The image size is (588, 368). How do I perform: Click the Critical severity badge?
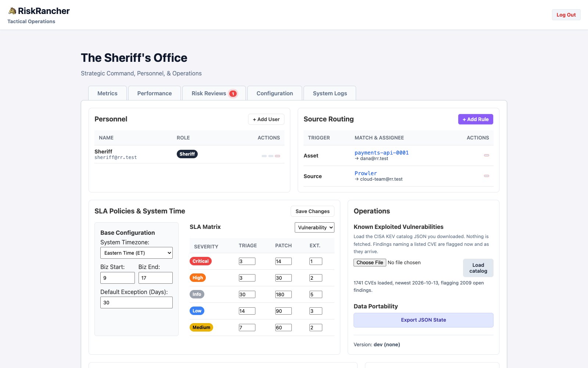pyautogui.click(x=201, y=261)
